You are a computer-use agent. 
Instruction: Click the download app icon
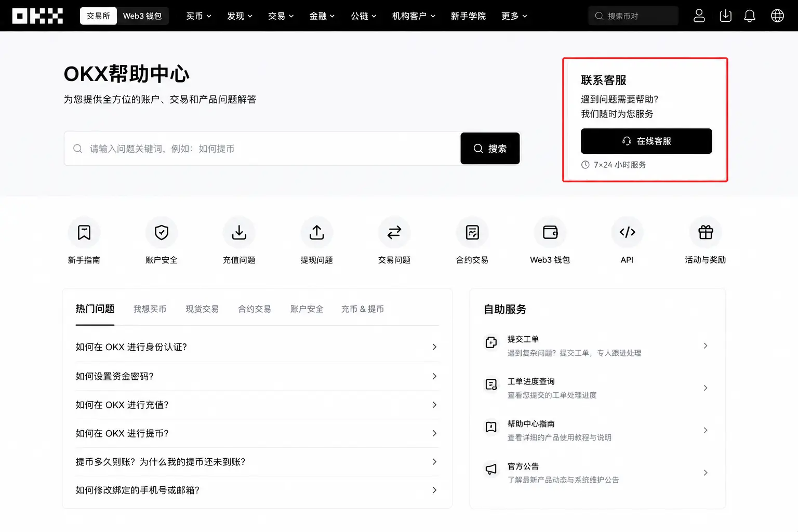tap(725, 16)
